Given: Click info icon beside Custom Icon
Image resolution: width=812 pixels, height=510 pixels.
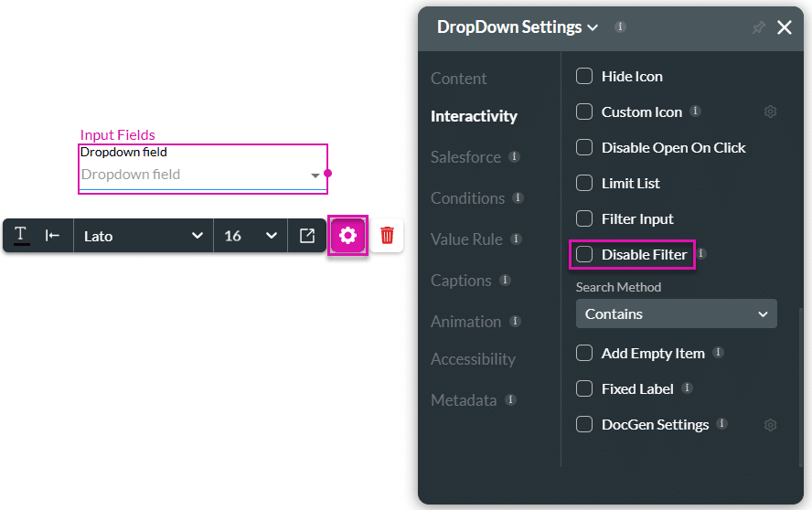Looking at the screenshot, I should pos(696,111).
